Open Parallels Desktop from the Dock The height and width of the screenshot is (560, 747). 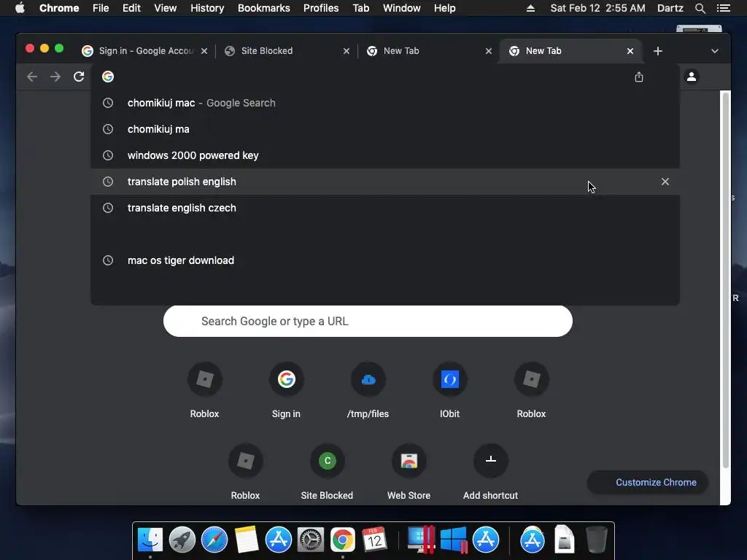pyautogui.click(x=422, y=540)
